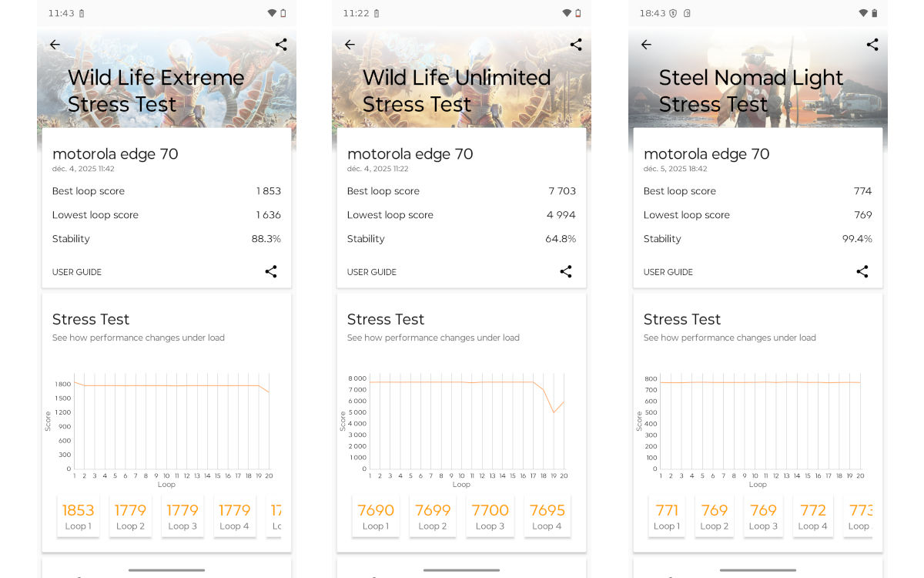Image resolution: width=924 pixels, height=578 pixels.
Task: Share the 88.3% stability result card
Action: pos(271,271)
